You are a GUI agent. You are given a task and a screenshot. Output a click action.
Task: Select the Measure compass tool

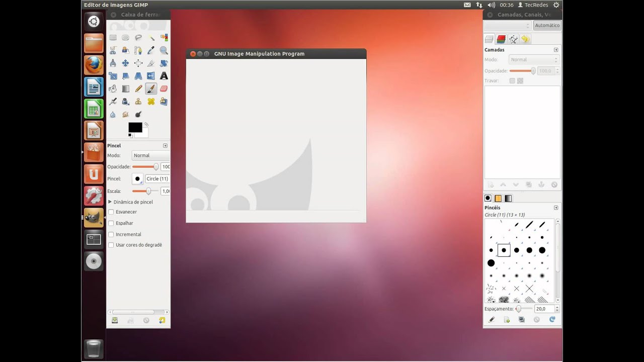(113, 63)
